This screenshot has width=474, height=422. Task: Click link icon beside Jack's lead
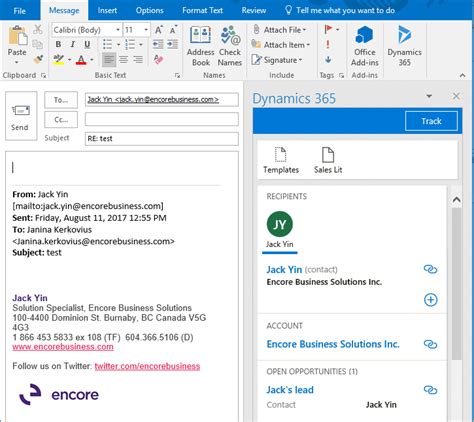coord(430,390)
